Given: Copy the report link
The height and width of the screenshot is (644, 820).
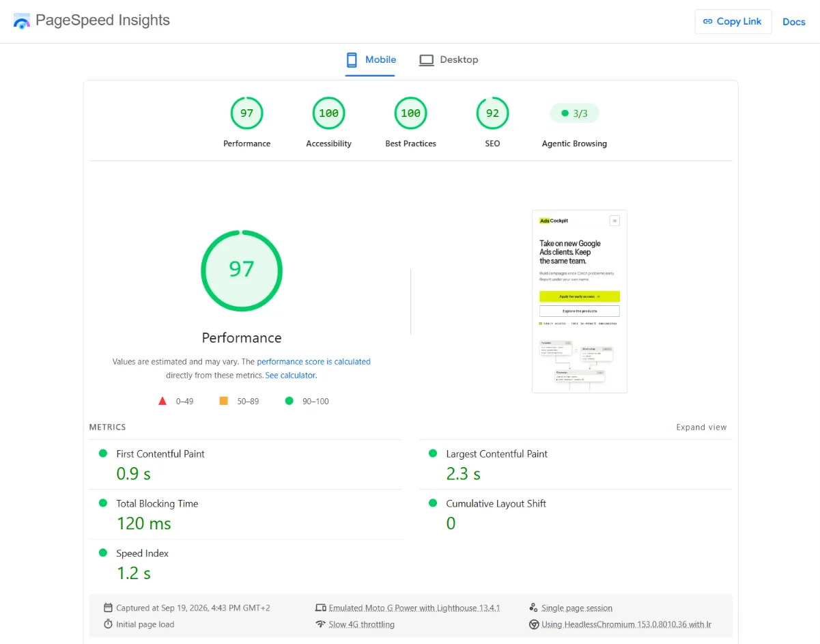Looking at the screenshot, I should [x=733, y=21].
